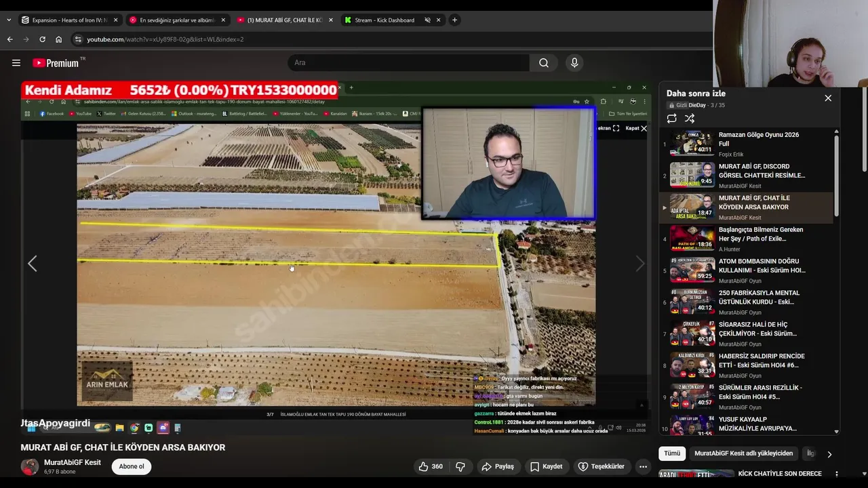
Task: Close the Expansion - Hearts of Iron IV tab
Action: [115, 20]
